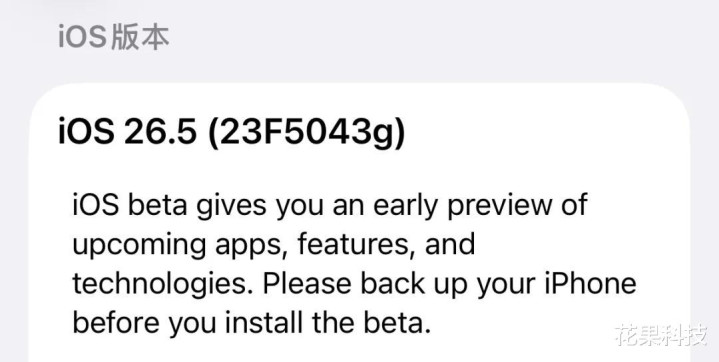719x362 pixels.
Task: Click the line starting 'iOS beta gives'
Action: pyautogui.click(x=330, y=205)
